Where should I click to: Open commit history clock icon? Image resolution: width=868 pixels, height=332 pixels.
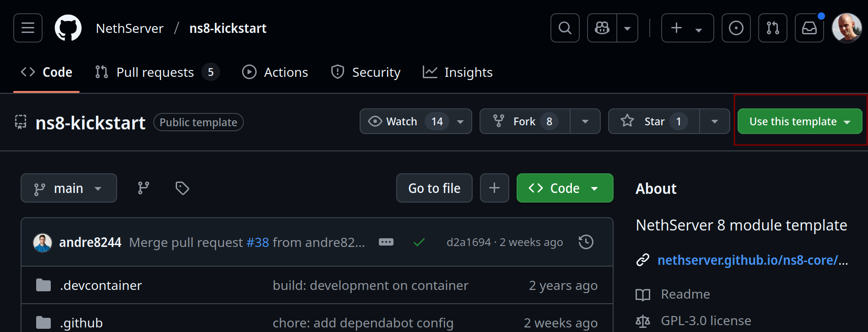586,242
